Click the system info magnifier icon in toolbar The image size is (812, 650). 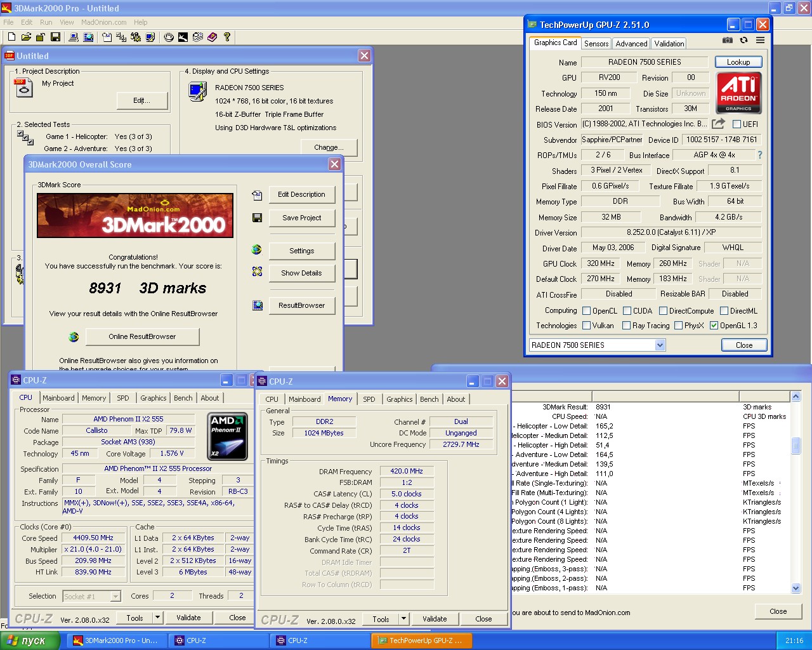coord(88,37)
